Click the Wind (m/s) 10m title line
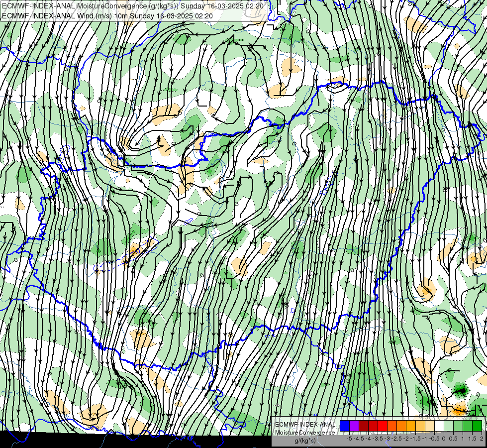Image resolution: width=487 pixels, height=448 pixels. (107, 16)
